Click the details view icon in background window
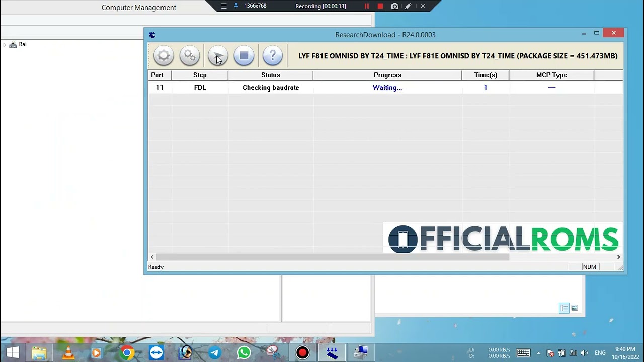 point(564,308)
